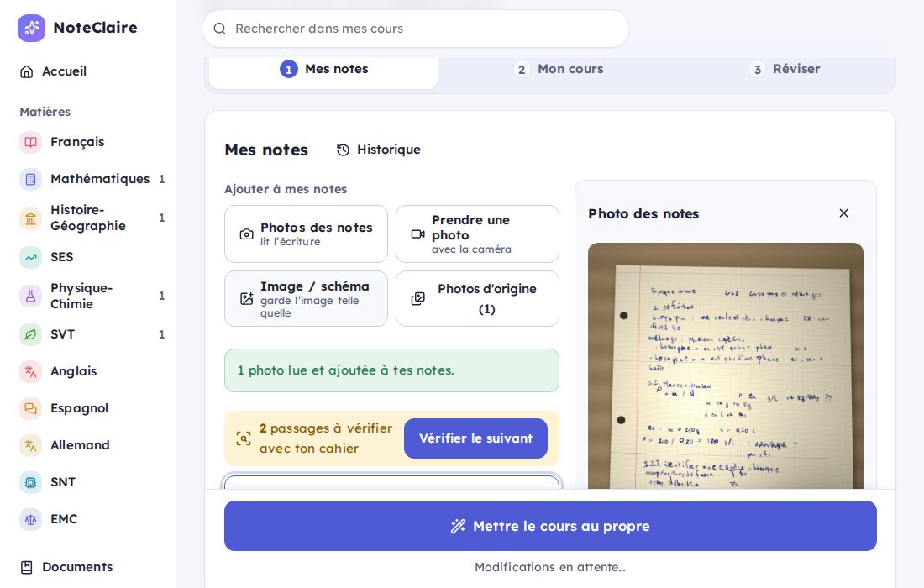Click the Historique clock icon
Image resolution: width=924 pixels, height=588 pixels.
[x=343, y=150]
